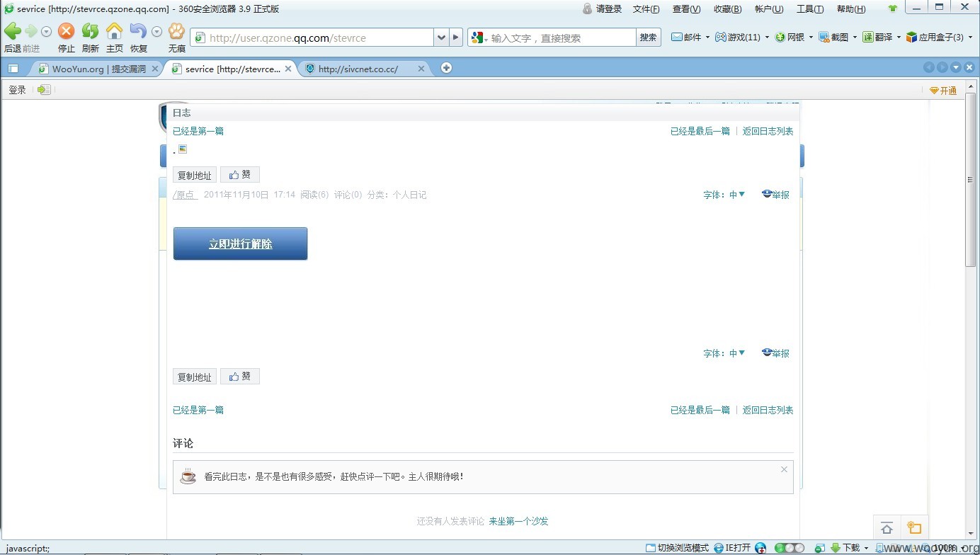Click the 搜索 search button
The height and width of the screenshot is (555, 980).
pyautogui.click(x=648, y=38)
